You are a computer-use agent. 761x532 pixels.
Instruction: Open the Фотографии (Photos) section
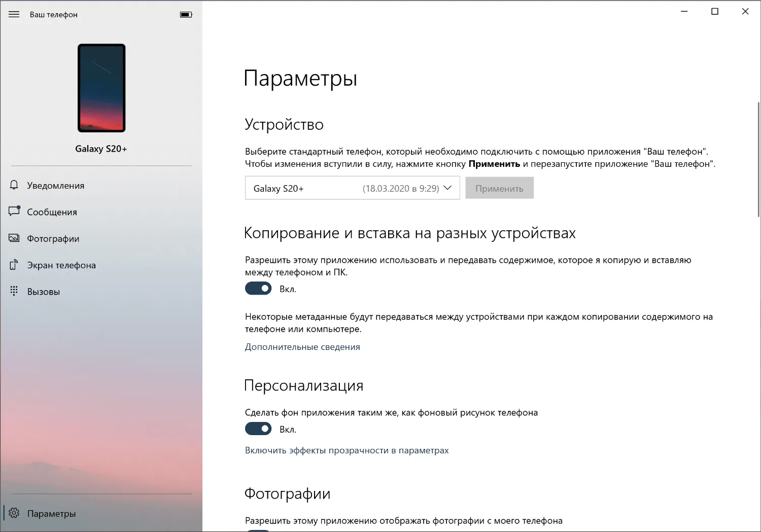point(53,238)
